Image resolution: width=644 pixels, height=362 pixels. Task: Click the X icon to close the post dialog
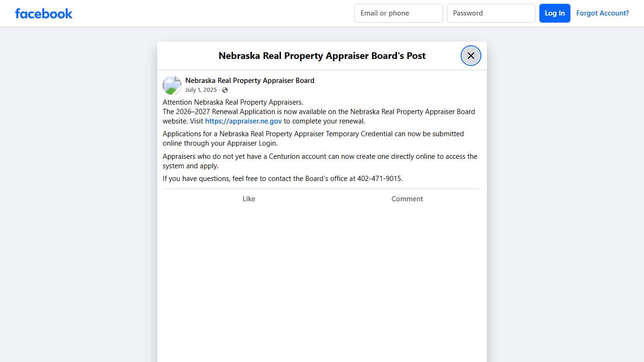coord(471,55)
